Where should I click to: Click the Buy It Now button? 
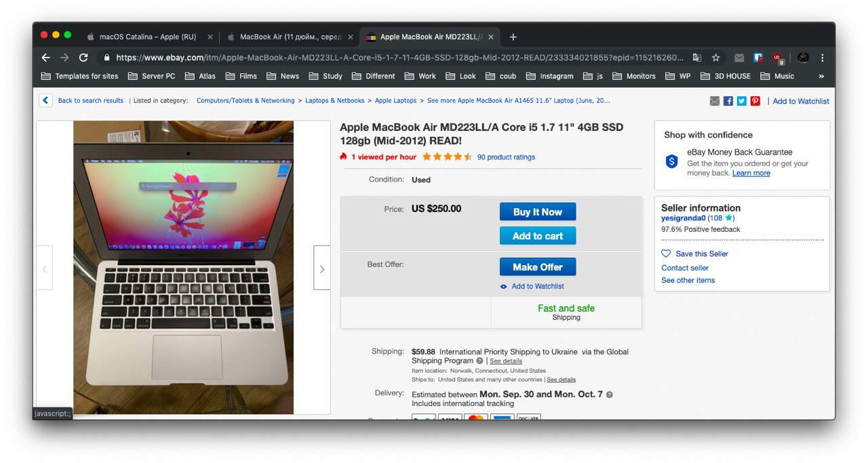click(538, 212)
